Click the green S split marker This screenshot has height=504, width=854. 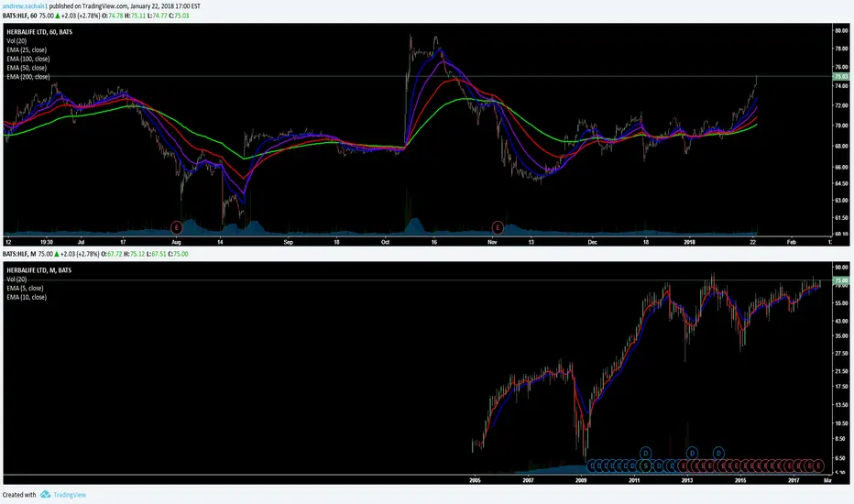point(645,466)
